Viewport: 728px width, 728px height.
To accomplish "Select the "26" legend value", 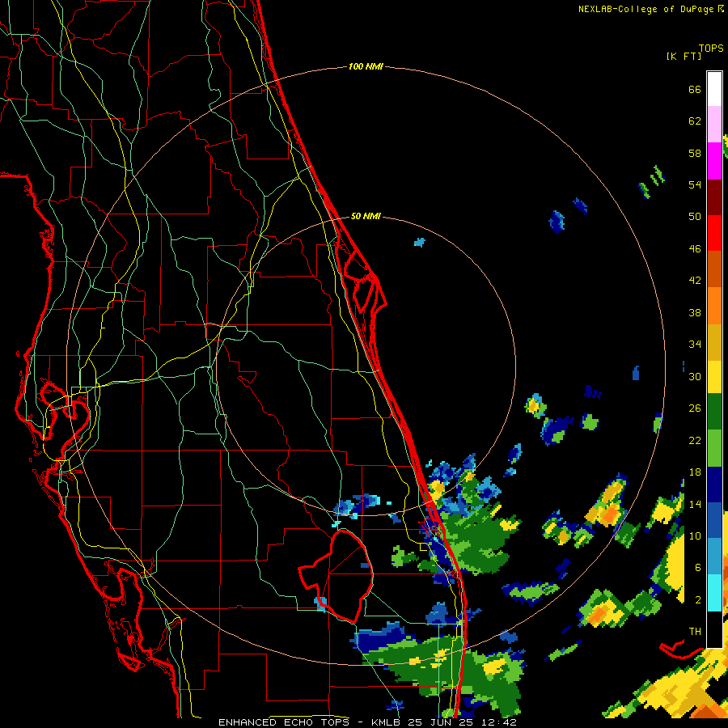I will [695, 408].
